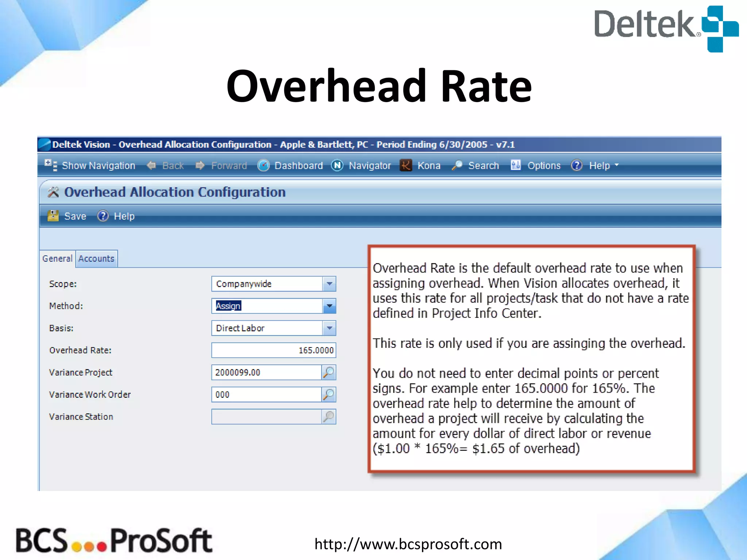Image resolution: width=747 pixels, height=560 pixels.
Task: Expand the Scope dropdown arrow
Action: coord(329,284)
